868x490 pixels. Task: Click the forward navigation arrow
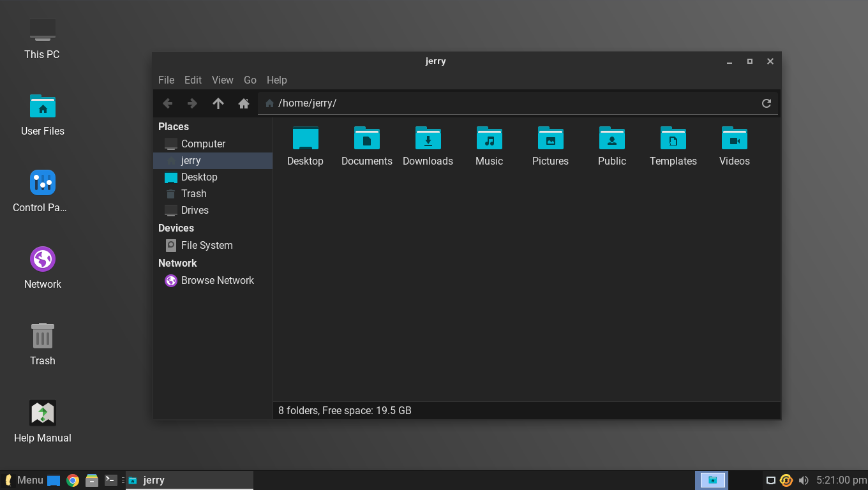[x=192, y=103]
